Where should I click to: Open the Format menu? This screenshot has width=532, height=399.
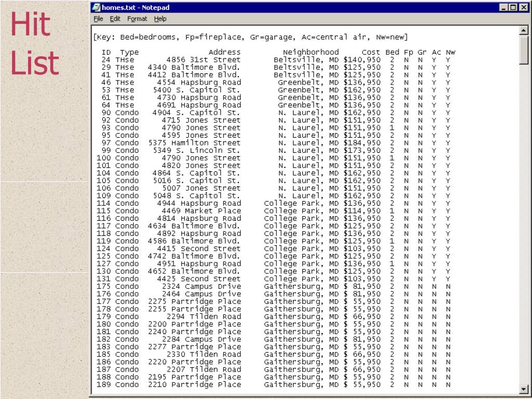pyautogui.click(x=137, y=19)
